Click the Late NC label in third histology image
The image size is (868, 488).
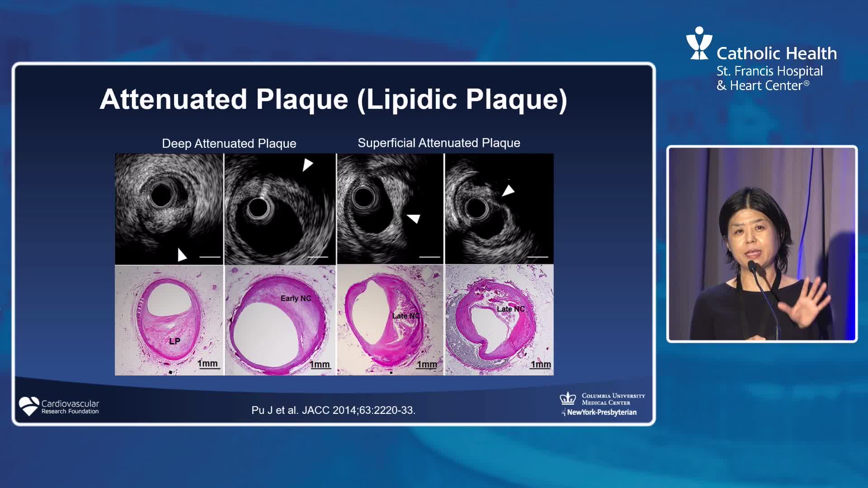[406, 316]
